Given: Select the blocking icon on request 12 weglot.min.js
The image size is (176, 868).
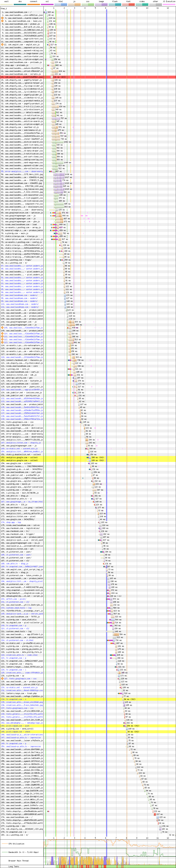Looking at the screenshot, I should tap(2, 44).
